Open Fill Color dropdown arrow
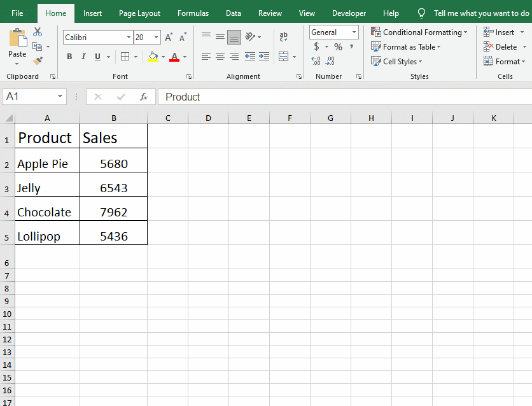Screen dimensions: 532x406 [x=163, y=57]
